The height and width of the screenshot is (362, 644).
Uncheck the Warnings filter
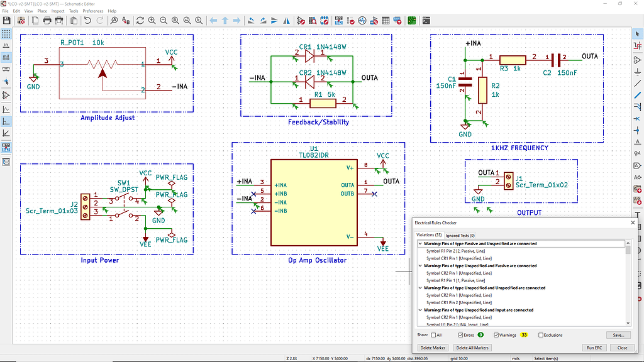click(x=496, y=334)
